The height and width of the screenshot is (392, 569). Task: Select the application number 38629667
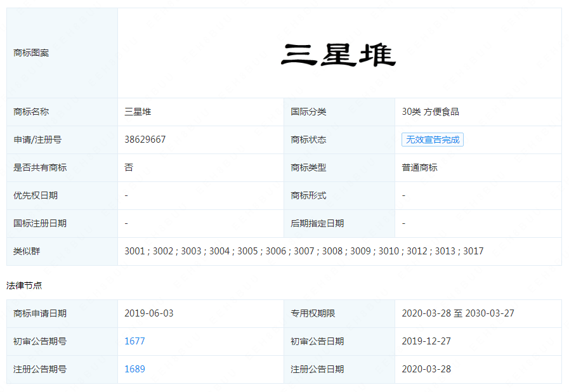point(145,140)
